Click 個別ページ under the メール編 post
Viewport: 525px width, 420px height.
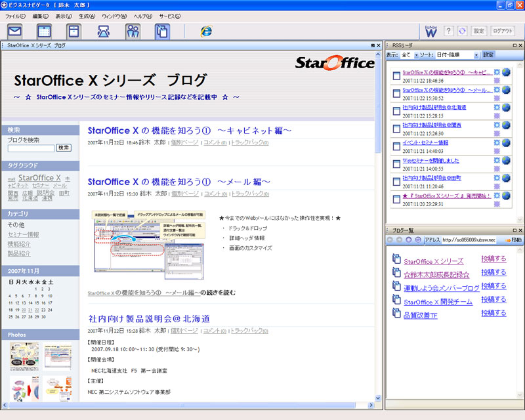coord(185,194)
